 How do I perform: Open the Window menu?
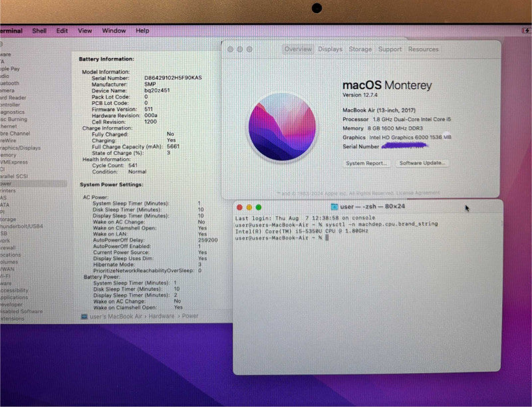pyautogui.click(x=114, y=31)
